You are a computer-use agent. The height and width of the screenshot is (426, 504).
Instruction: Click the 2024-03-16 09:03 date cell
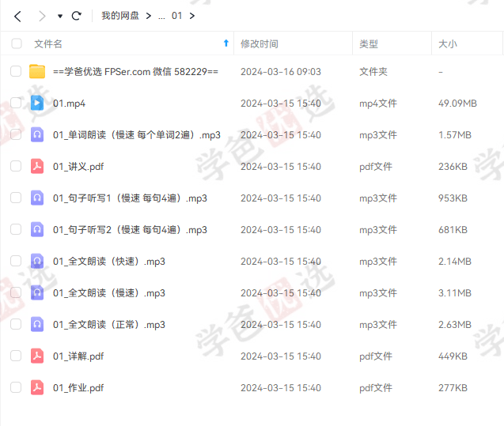coord(281,72)
